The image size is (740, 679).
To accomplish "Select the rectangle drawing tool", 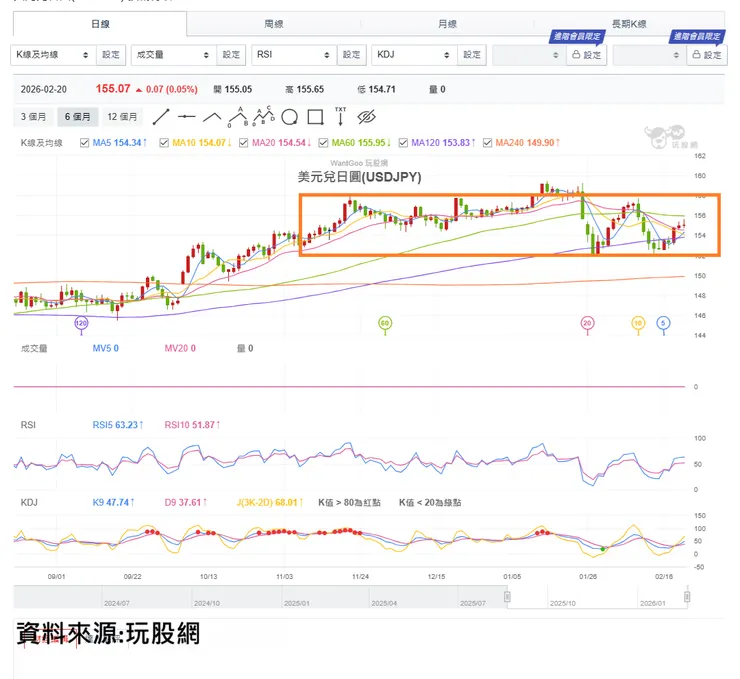I will pyautogui.click(x=315, y=117).
